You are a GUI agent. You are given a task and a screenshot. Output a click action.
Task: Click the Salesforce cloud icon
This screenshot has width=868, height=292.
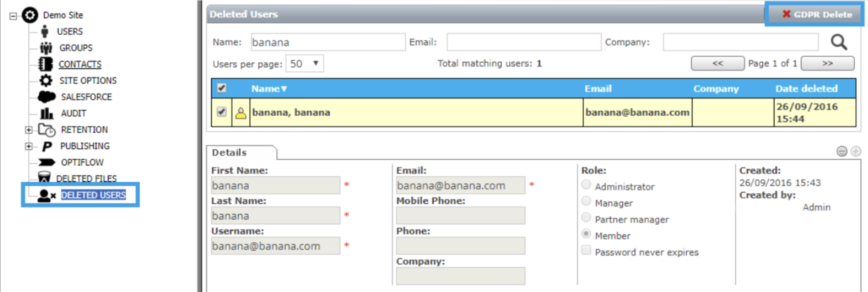[47, 97]
